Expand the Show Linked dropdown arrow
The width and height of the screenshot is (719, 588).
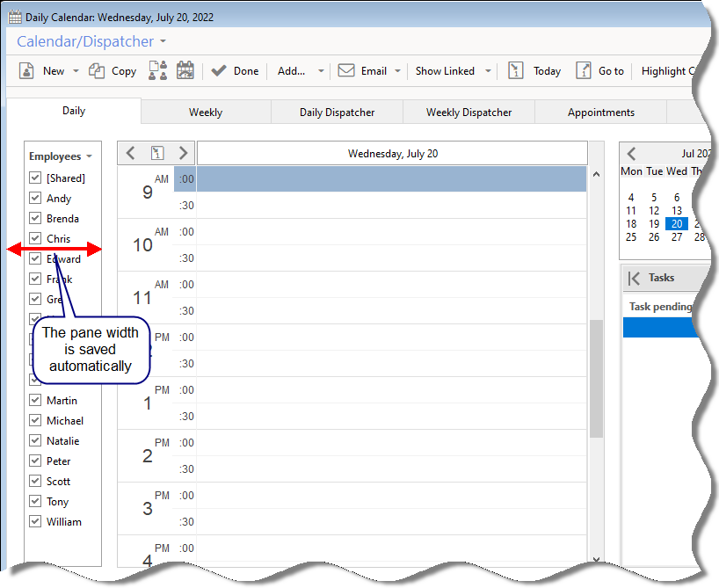488,71
